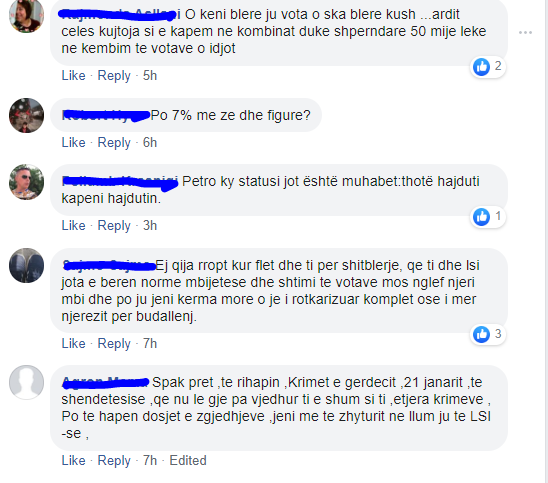
Task: Open the three-dots options on first comment
Action: click(x=525, y=33)
